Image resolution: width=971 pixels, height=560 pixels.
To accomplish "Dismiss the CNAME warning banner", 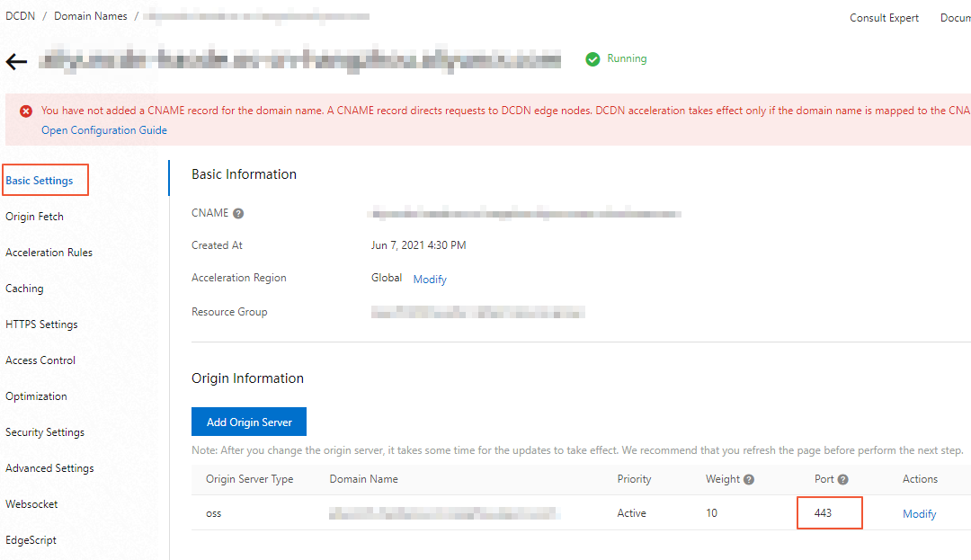I will (25, 110).
